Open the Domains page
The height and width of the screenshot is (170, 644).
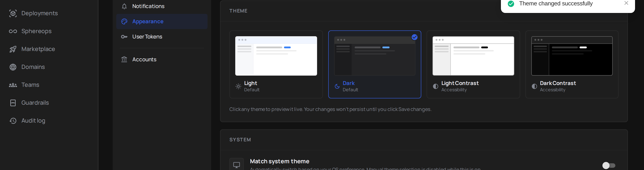point(33,67)
